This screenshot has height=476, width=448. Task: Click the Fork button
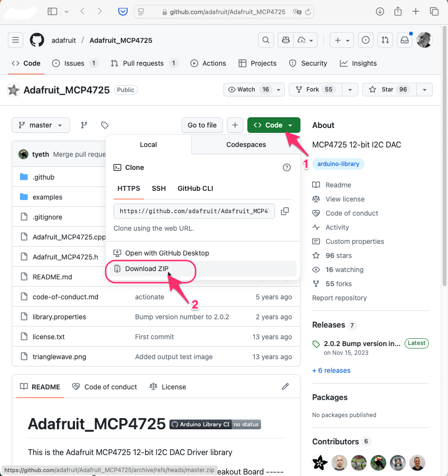click(316, 90)
